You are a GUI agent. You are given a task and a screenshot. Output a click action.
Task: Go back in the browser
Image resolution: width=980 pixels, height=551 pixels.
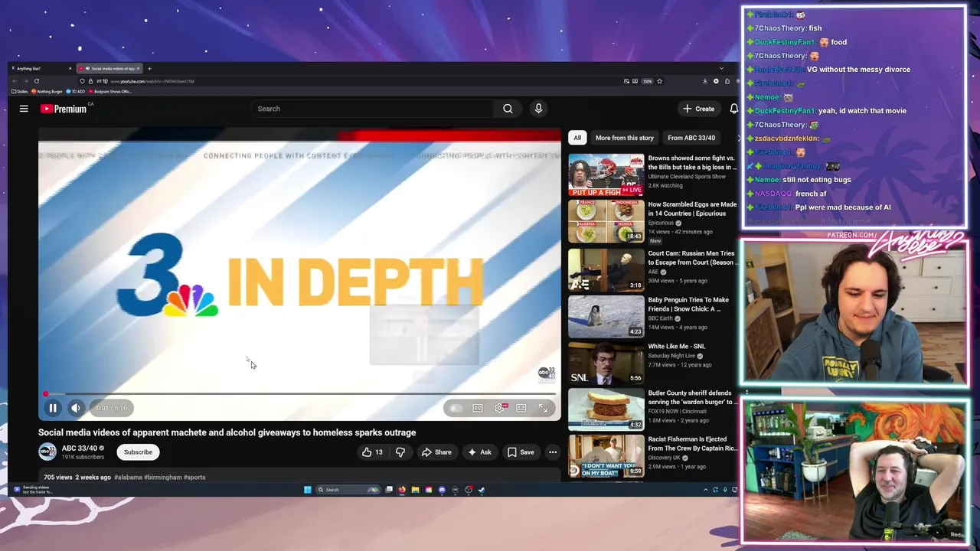(15, 81)
